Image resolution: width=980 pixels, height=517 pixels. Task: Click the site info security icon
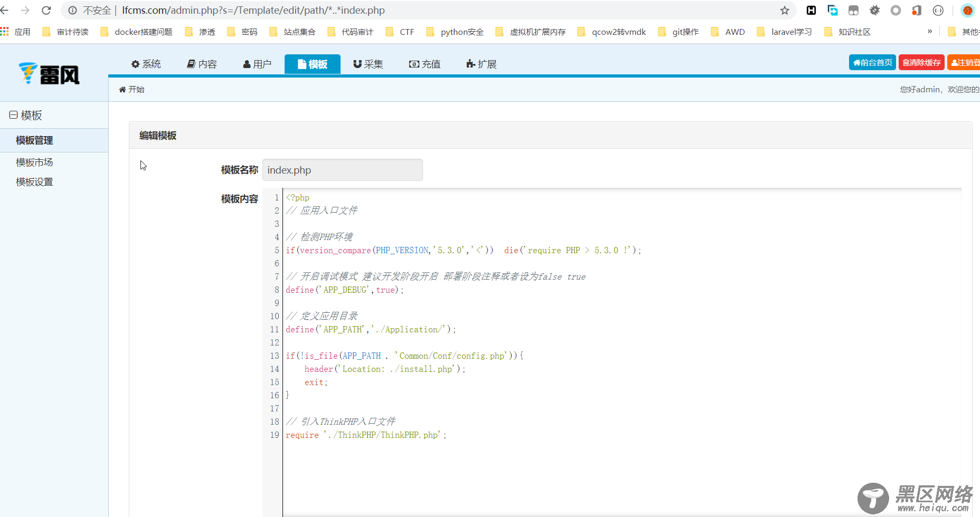point(73,10)
